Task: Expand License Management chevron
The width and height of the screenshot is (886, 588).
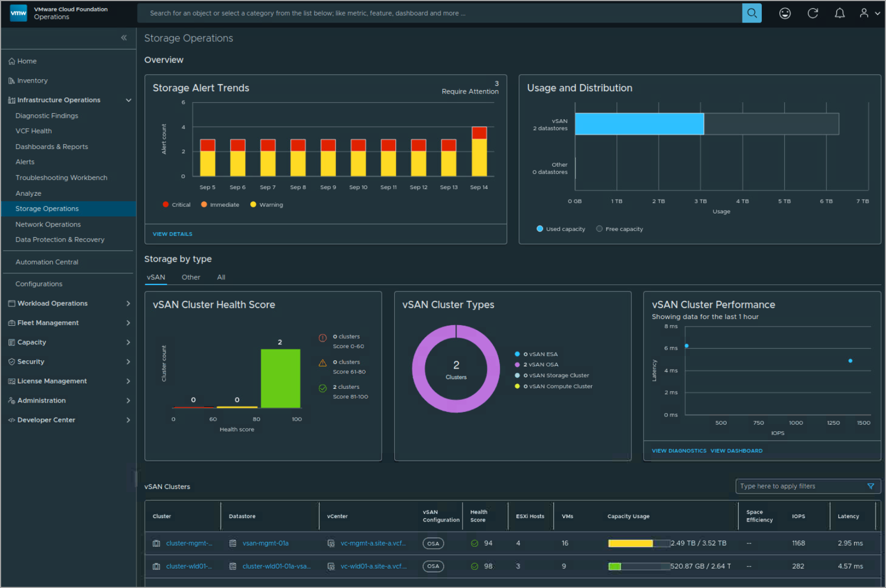Action: [x=128, y=381]
